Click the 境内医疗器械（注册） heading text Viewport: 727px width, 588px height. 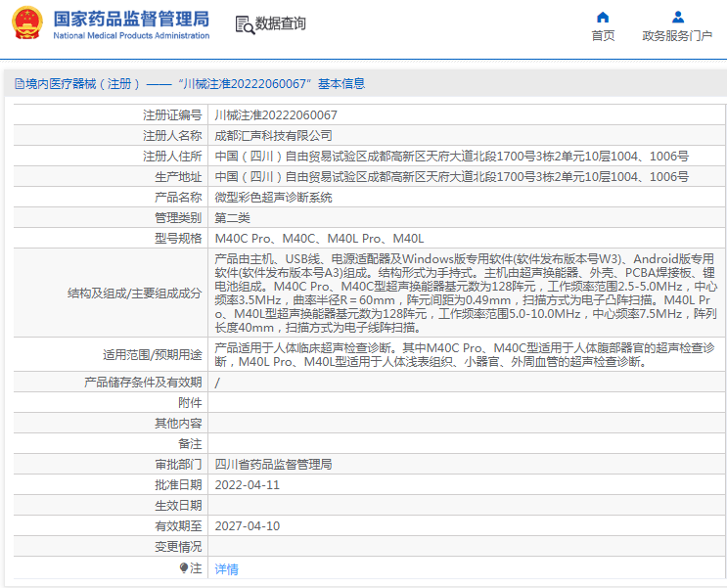tap(82, 84)
